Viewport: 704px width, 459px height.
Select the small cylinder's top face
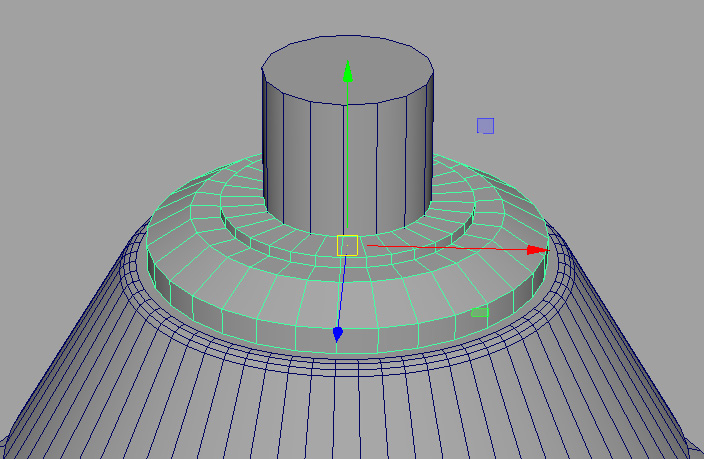(x=348, y=70)
